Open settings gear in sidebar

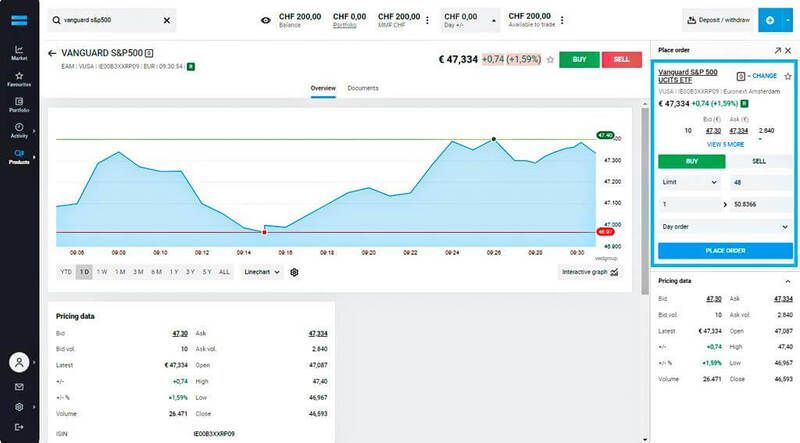point(19,407)
